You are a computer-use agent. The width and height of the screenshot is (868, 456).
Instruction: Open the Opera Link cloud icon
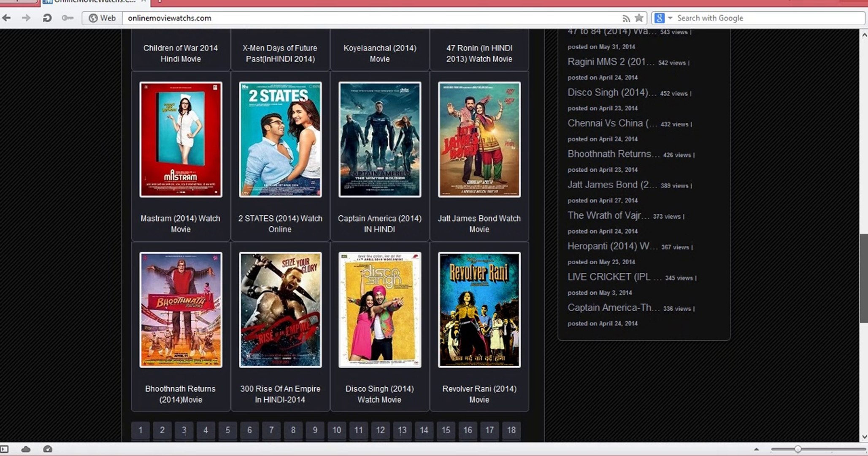26,449
